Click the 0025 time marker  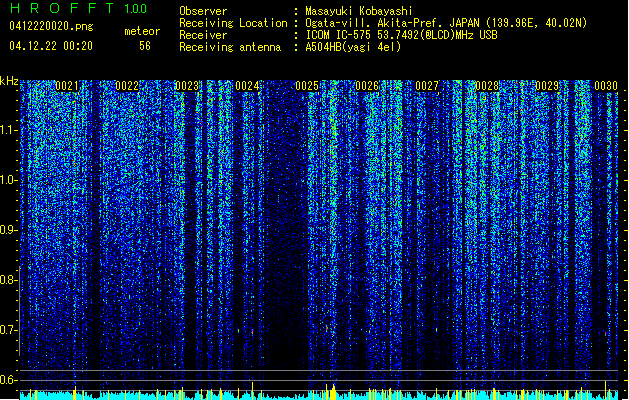[307, 86]
